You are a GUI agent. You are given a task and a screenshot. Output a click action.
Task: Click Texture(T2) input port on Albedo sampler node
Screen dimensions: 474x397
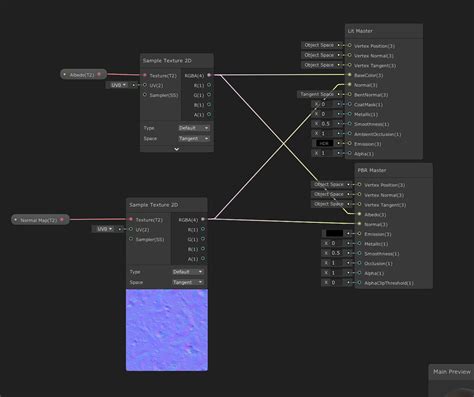(145, 75)
